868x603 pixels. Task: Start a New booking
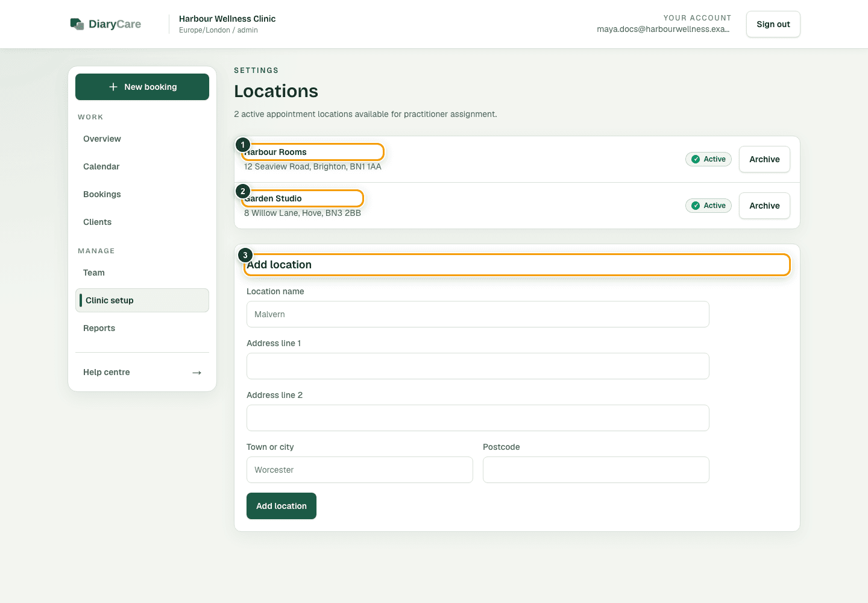click(x=142, y=87)
